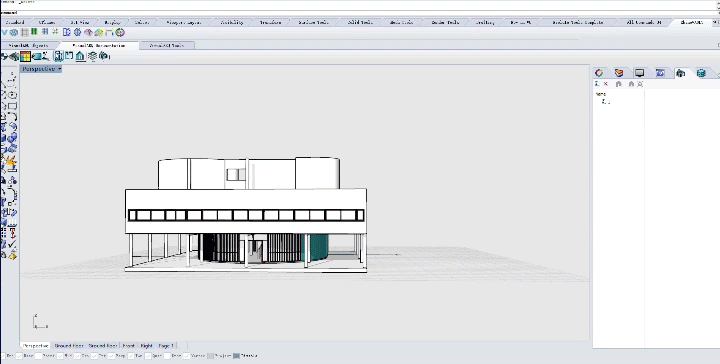Toggle the Mid osnap checkbox

[60, 356]
